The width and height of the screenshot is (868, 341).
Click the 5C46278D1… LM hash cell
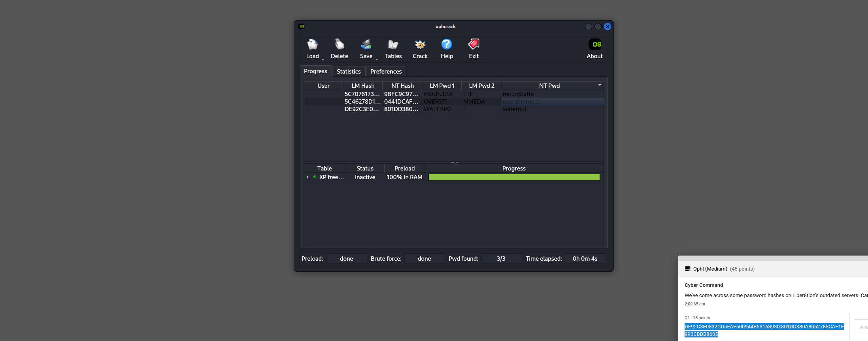pyautogui.click(x=362, y=102)
